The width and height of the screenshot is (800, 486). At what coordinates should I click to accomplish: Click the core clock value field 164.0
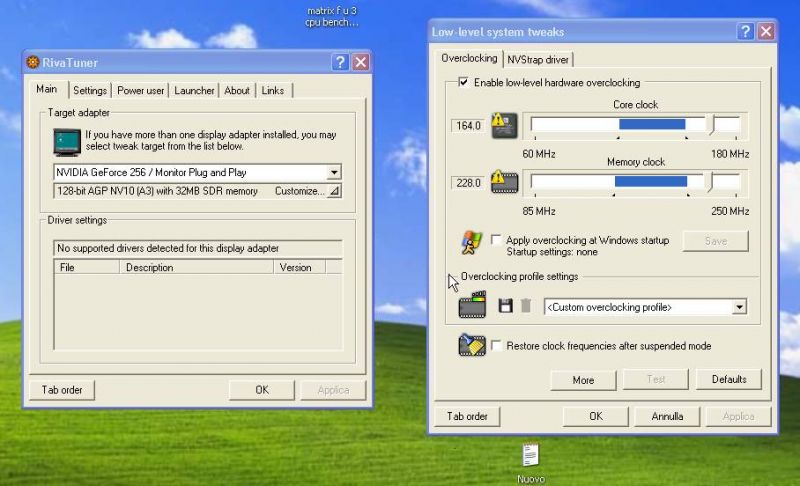click(x=468, y=125)
